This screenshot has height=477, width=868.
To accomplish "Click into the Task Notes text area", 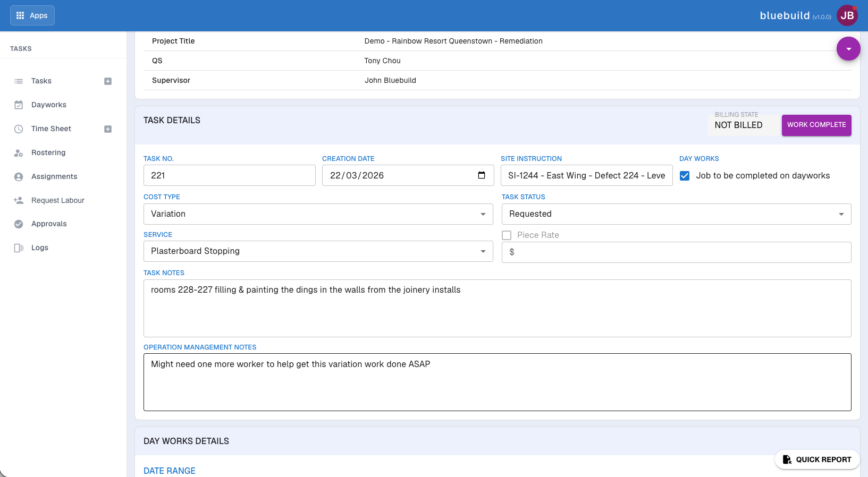I will tap(498, 308).
